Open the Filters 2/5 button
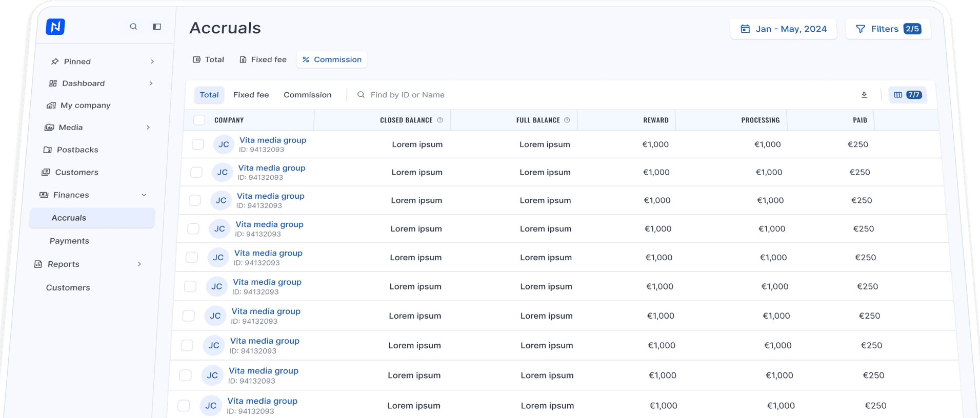 coord(888,29)
